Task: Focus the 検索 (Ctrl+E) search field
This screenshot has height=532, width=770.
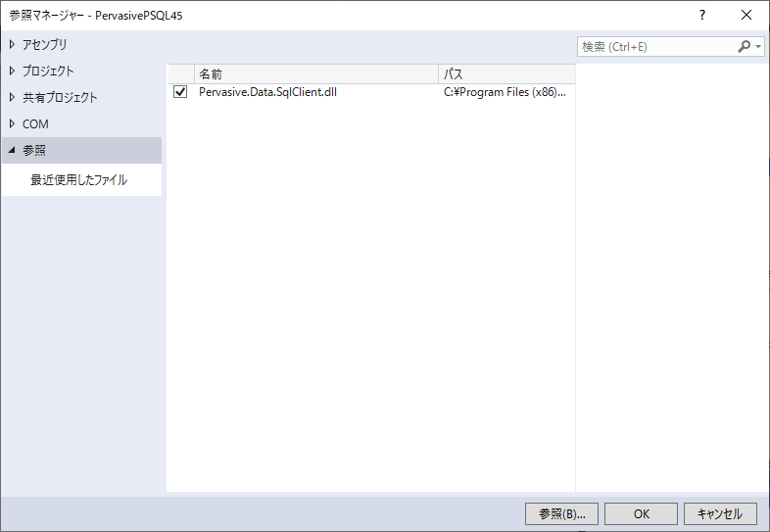Action: coord(654,46)
